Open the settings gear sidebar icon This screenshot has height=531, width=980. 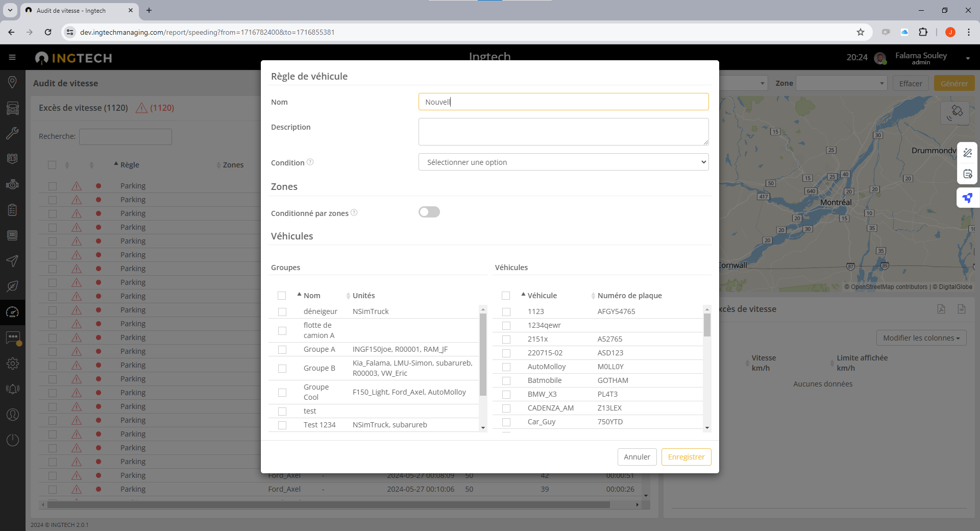pos(12,364)
